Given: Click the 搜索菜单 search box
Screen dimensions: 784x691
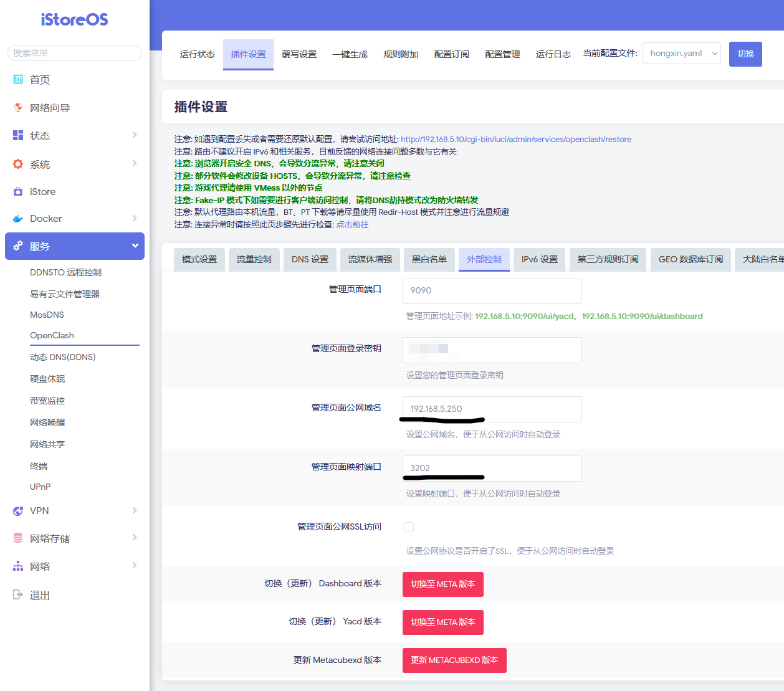Looking at the screenshot, I should [x=75, y=53].
